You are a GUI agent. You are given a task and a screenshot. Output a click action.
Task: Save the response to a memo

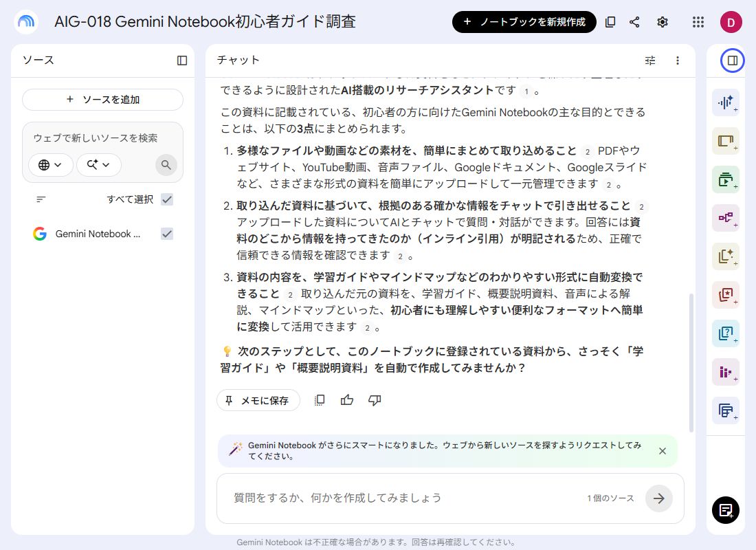coord(258,400)
